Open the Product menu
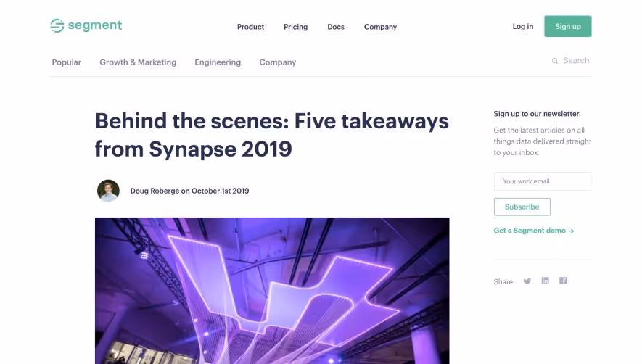642x364 pixels. 250,27
